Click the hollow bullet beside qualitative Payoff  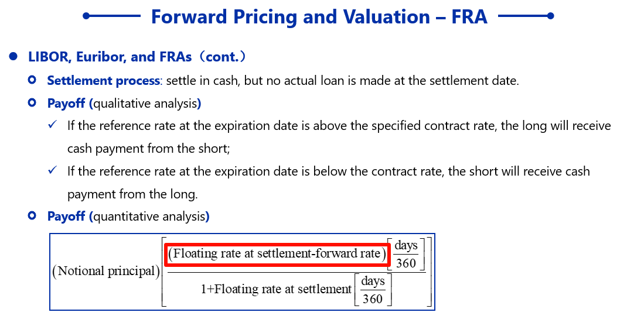coord(32,102)
